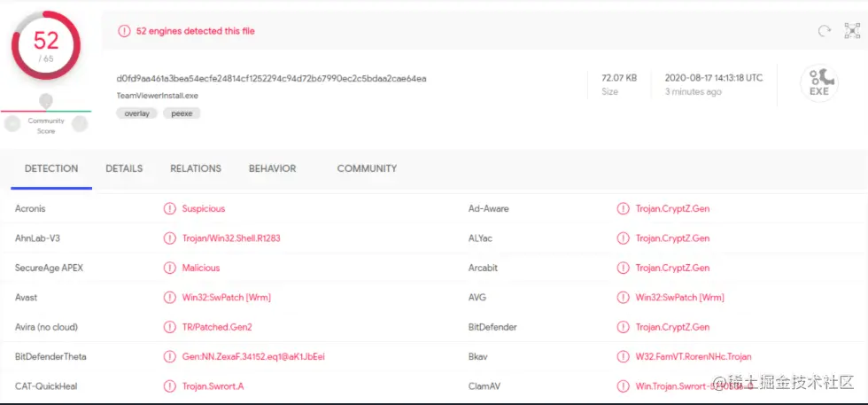Click the 52/65 detection score circle
Image resolution: width=868 pixels, height=405 pixels.
click(46, 44)
